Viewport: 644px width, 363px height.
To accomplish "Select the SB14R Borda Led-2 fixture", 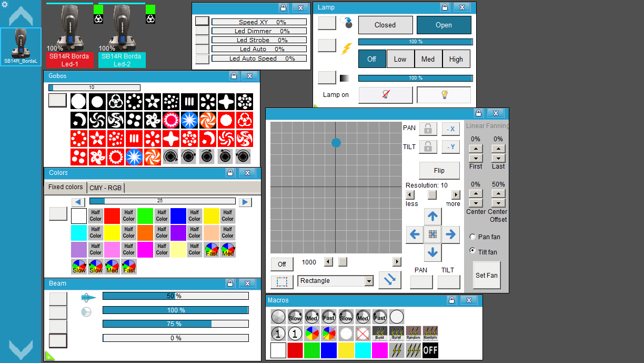I will 122,36.
